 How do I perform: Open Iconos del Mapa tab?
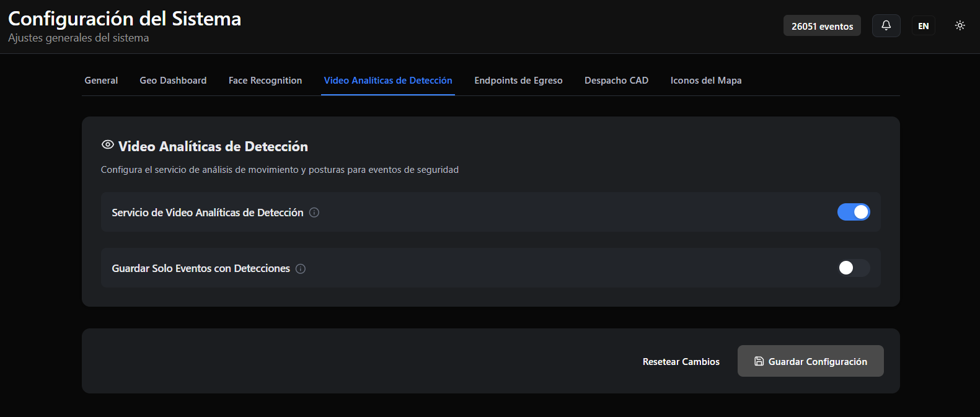[706, 81]
